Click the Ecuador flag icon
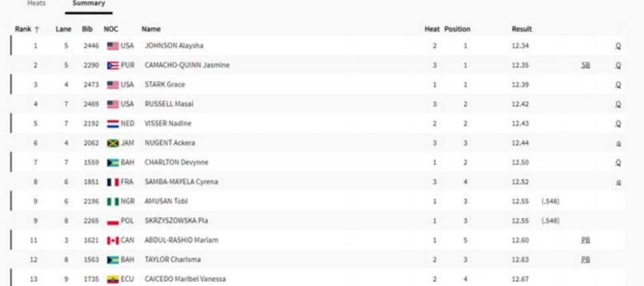Viewport: 644px width, 286px height. coord(113,279)
